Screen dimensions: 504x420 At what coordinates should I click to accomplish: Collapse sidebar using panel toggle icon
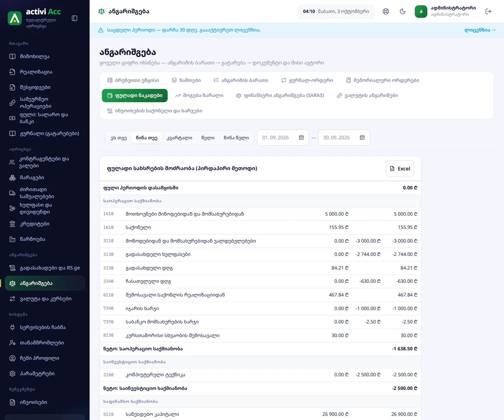pyautogui.click(x=75, y=18)
